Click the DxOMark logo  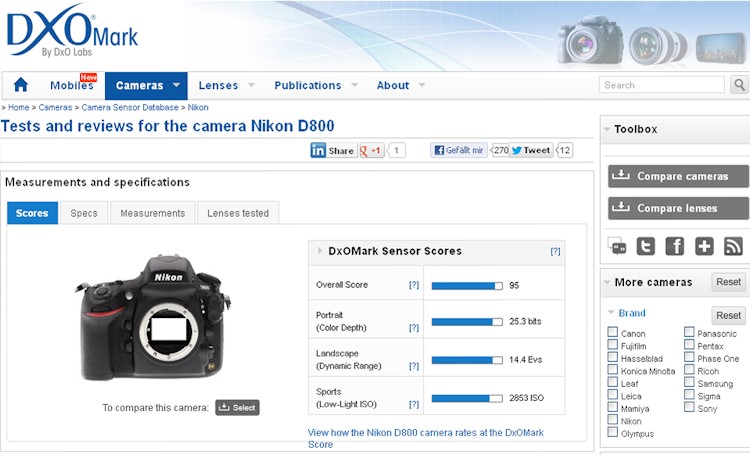pyautogui.click(x=72, y=32)
